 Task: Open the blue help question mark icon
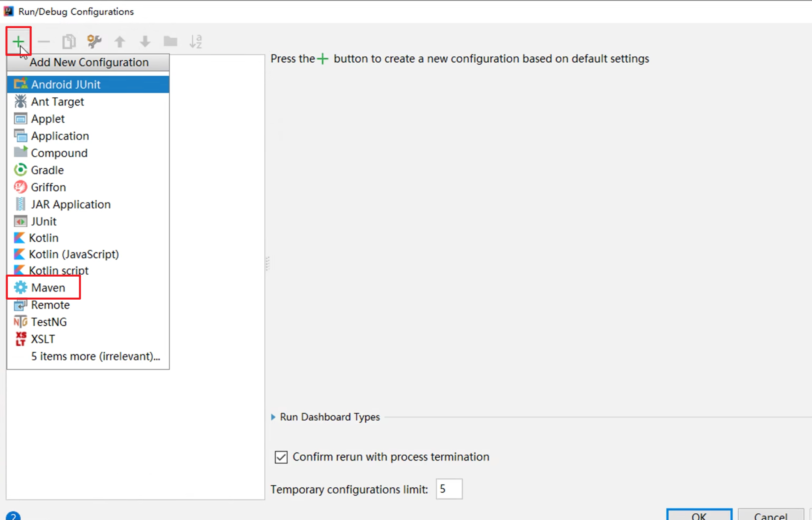pyautogui.click(x=13, y=516)
